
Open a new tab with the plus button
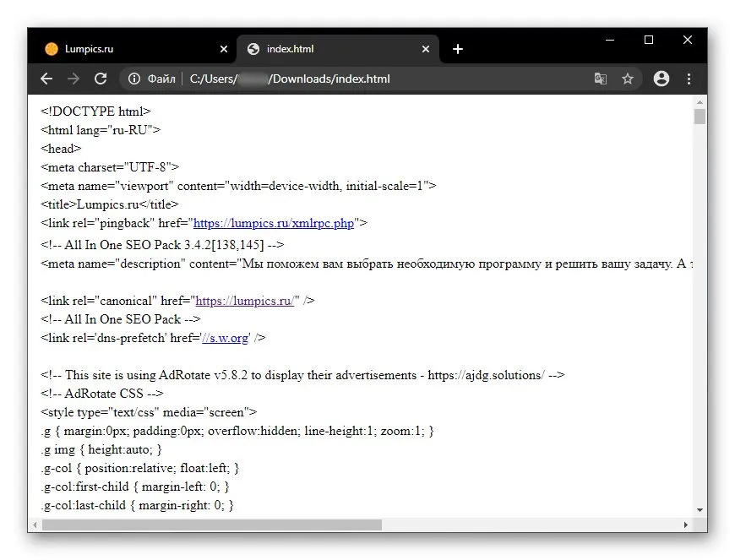click(x=458, y=49)
